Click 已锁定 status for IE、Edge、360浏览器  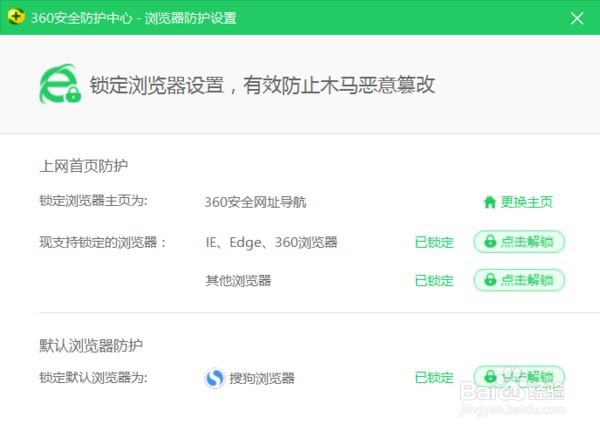pos(434,242)
